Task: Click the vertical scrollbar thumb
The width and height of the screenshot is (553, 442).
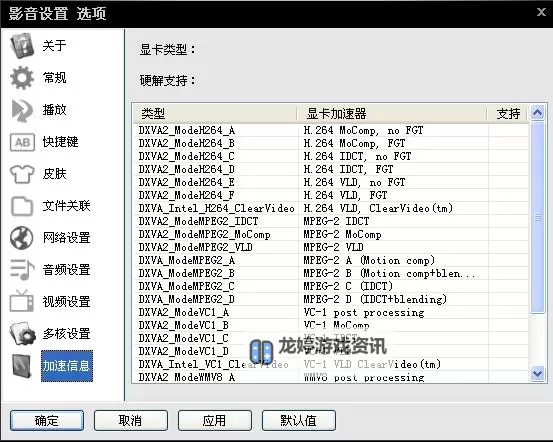Action: 537,217
